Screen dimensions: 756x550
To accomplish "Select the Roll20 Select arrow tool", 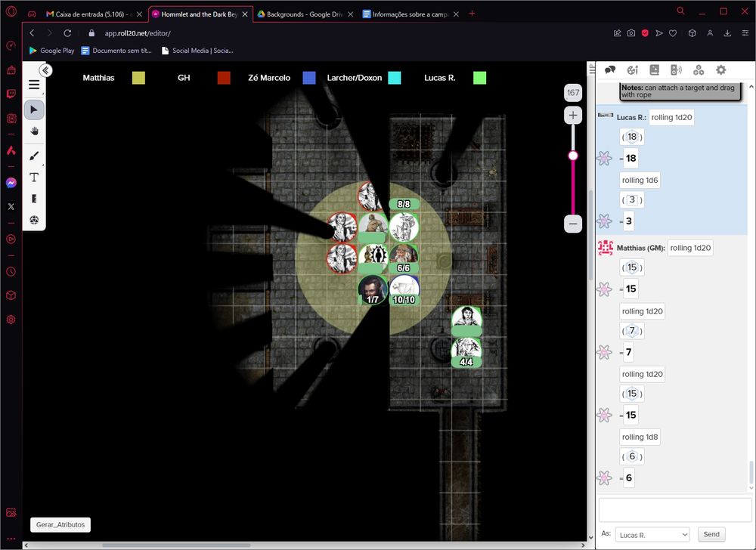I will pyautogui.click(x=34, y=110).
